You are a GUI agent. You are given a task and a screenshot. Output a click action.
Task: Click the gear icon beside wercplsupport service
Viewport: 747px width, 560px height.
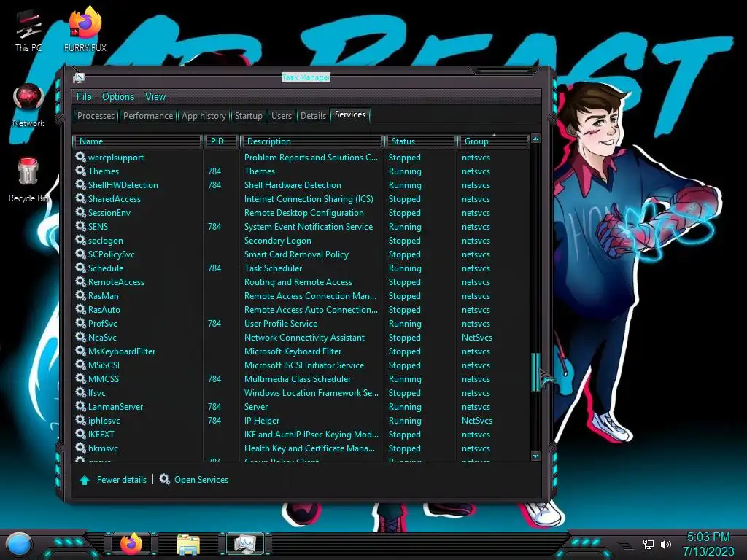80,157
